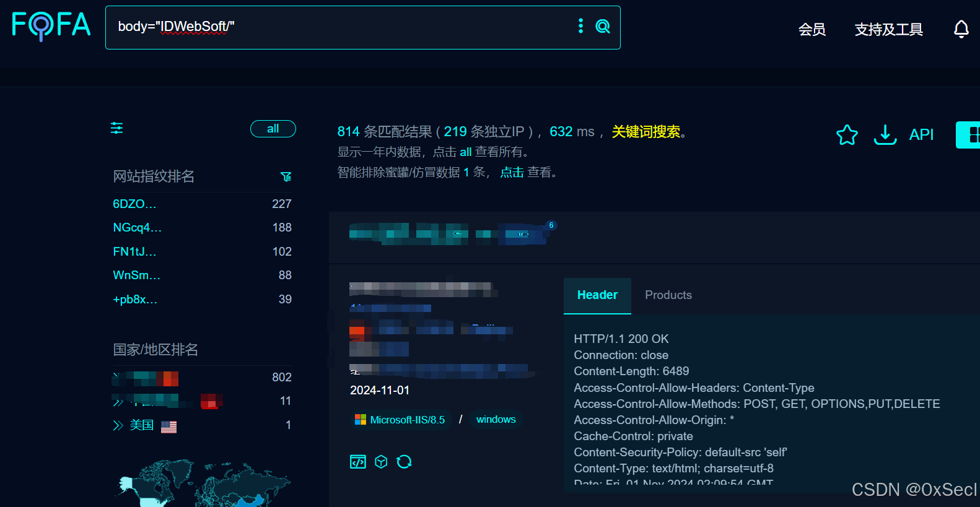Click the fingerprint ranking filter funnel icon
Viewport: 980px width, 507px height.
[x=286, y=177]
